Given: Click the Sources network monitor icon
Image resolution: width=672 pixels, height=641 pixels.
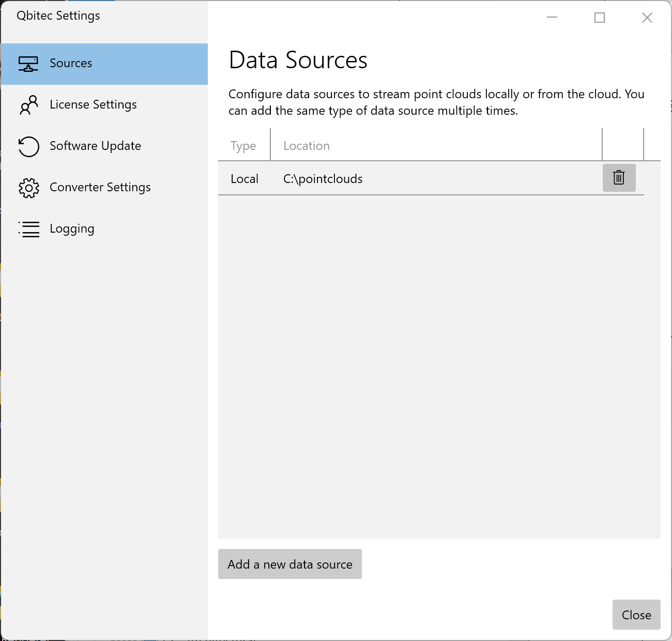Looking at the screenshot, I should (28, 64).
